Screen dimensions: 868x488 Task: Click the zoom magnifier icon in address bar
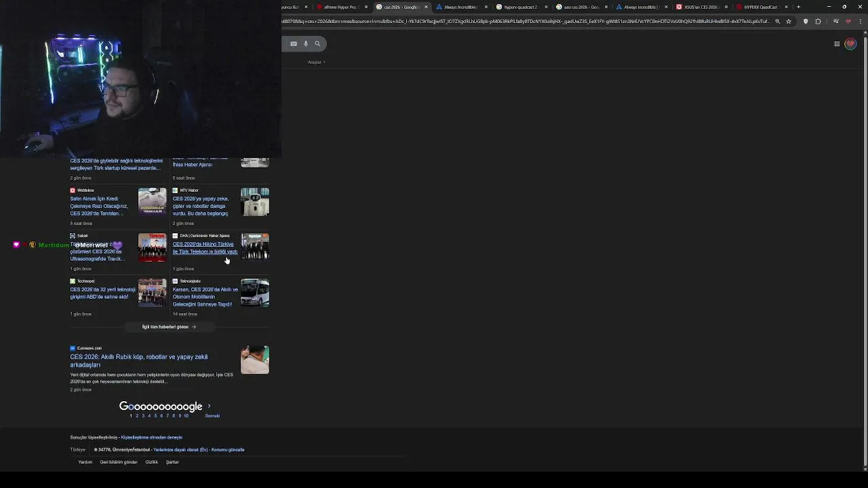778,22
